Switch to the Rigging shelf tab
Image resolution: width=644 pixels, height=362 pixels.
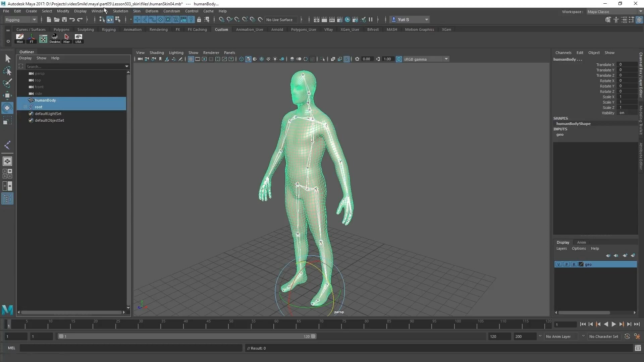coord(109,29)
